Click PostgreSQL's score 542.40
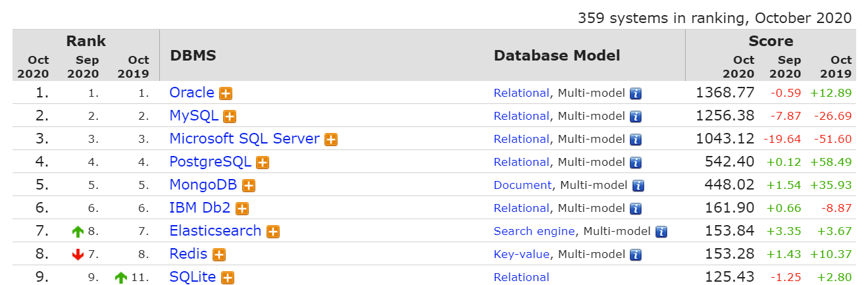Screen dimensions: 868x285 pyautogui.click(x=730, y=162)
